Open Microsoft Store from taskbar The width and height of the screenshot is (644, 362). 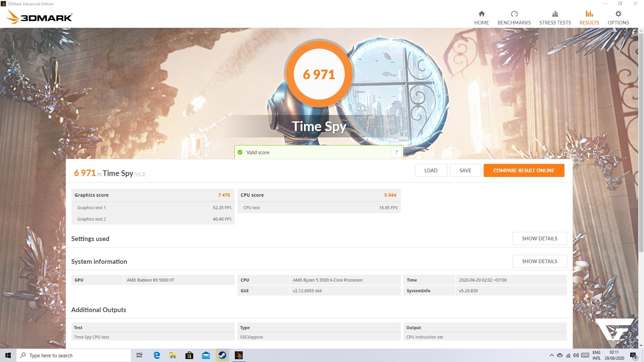[189, 355]
